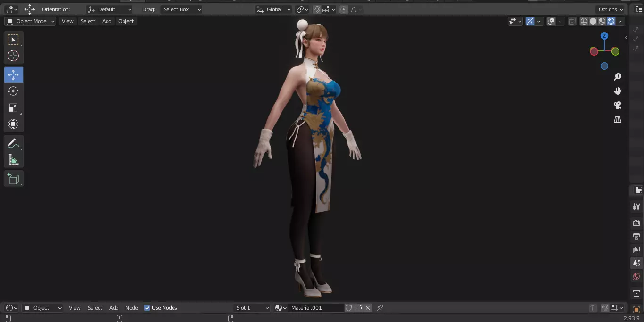Viewport: 644px width, 322px height.
Task: Toggle the node editor pin icon
Action: tap(380, 308)
